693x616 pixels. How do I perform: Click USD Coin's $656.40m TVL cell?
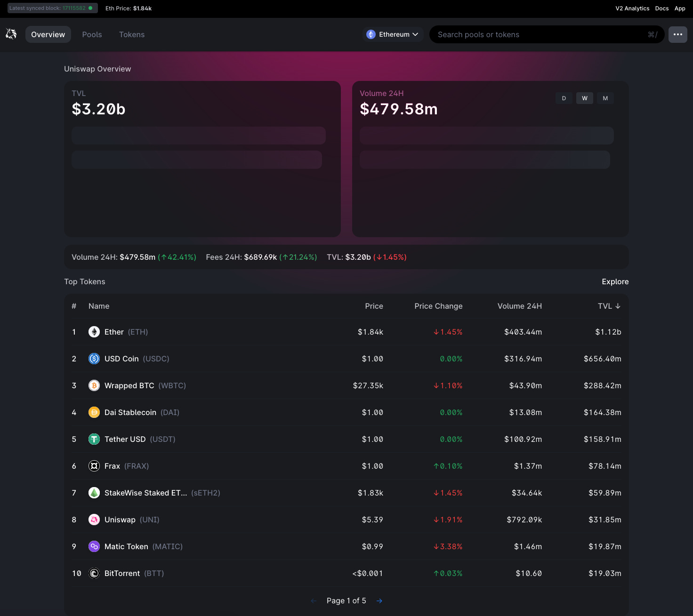[x=603, y=359]
